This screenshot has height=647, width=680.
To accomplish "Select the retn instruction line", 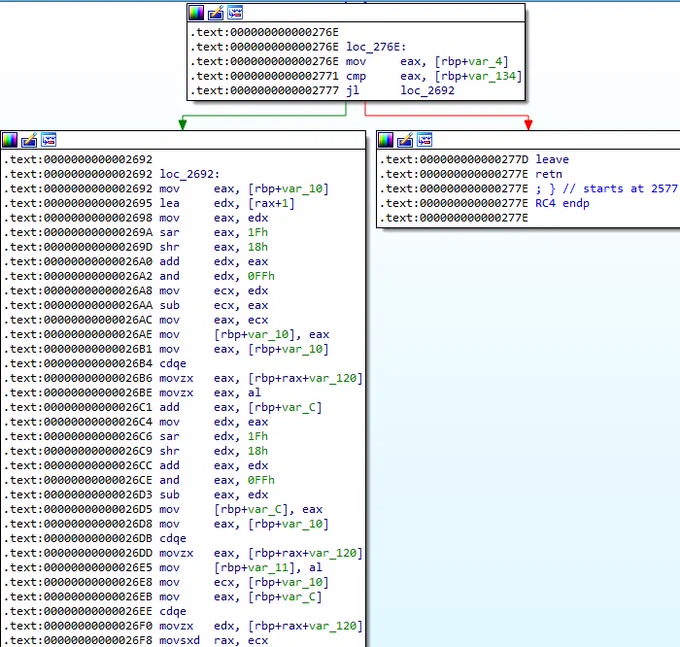I will (471, 174).
